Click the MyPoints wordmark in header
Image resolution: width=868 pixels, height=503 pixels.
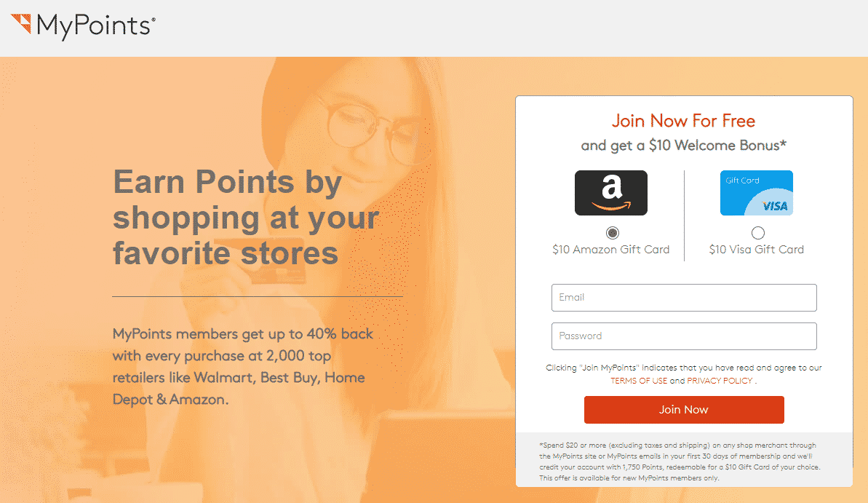point(96,26)
